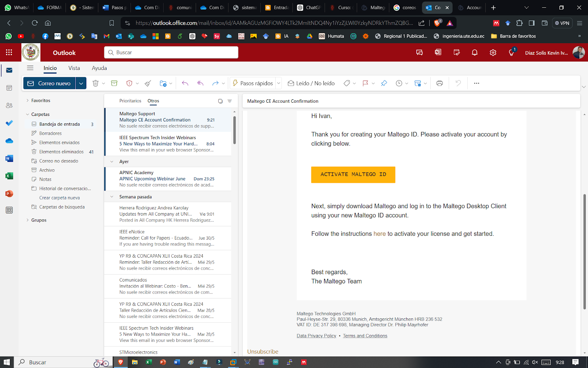Collapse the Semana pasada message group
588x368 pixels.
point(112,197)
